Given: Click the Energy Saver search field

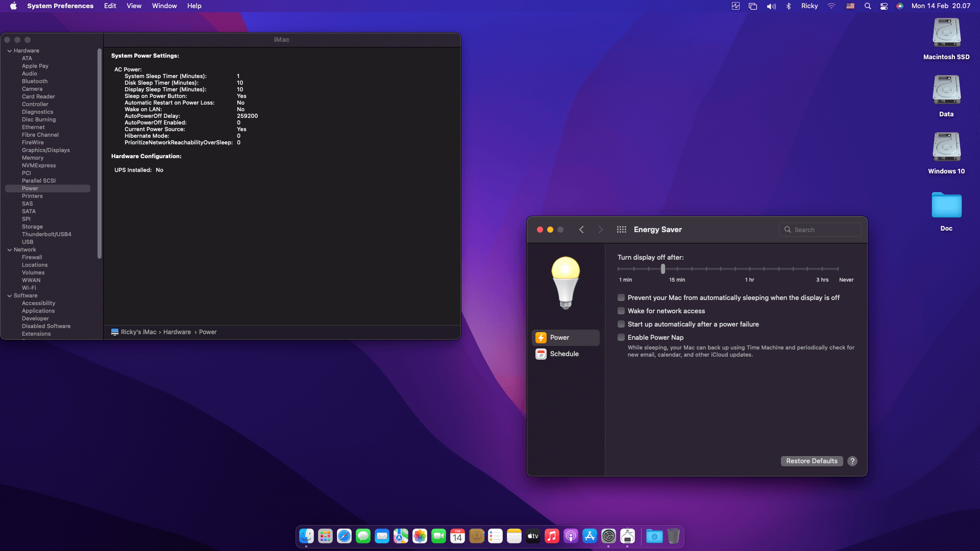Looking at the screenshot, I should [820, 230].
